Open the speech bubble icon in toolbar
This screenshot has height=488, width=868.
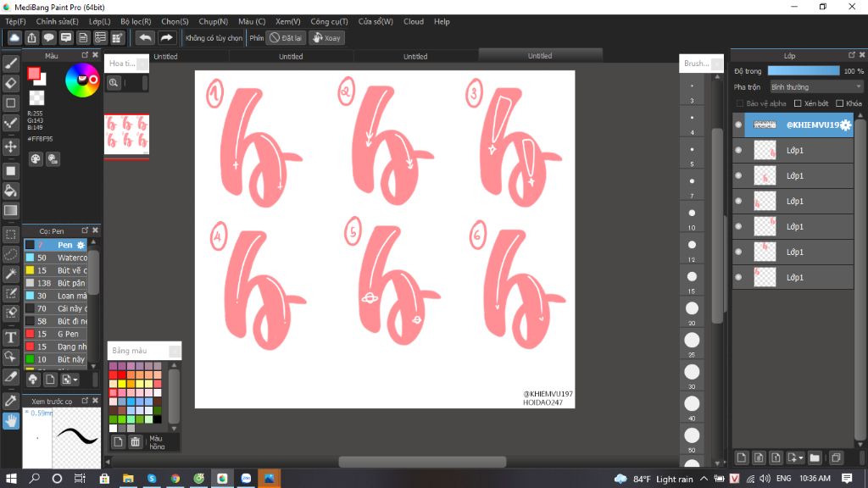point(48,37)
